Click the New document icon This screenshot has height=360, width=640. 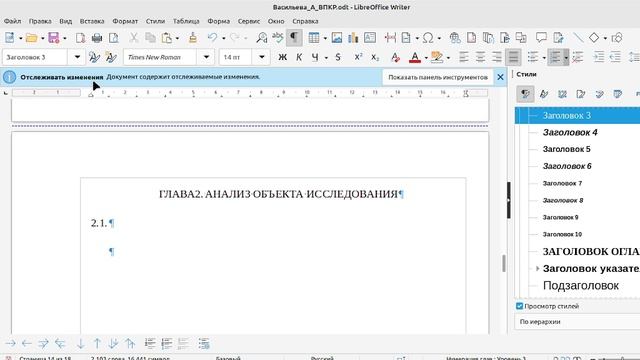tap(9, 38)
